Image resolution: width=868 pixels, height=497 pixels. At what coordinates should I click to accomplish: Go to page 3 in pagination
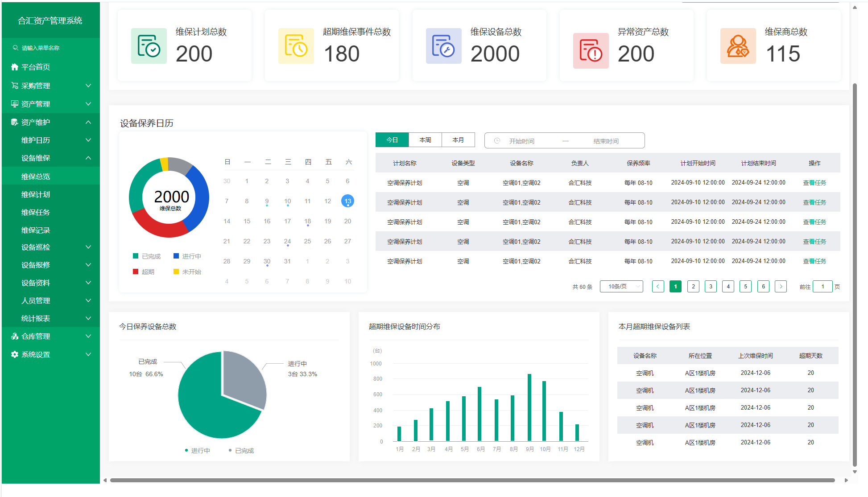pyautogui.click(x=711, y=287)
